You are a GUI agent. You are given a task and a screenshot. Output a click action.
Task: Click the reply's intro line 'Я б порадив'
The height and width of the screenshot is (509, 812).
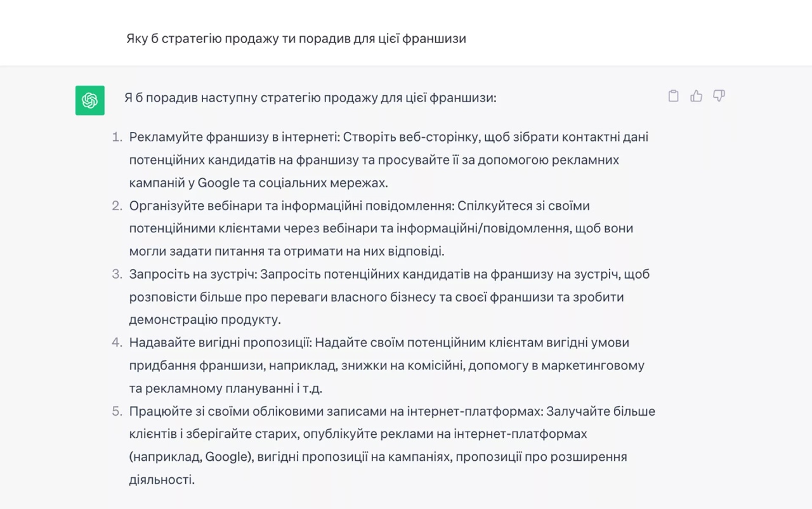tap(310, 98)
